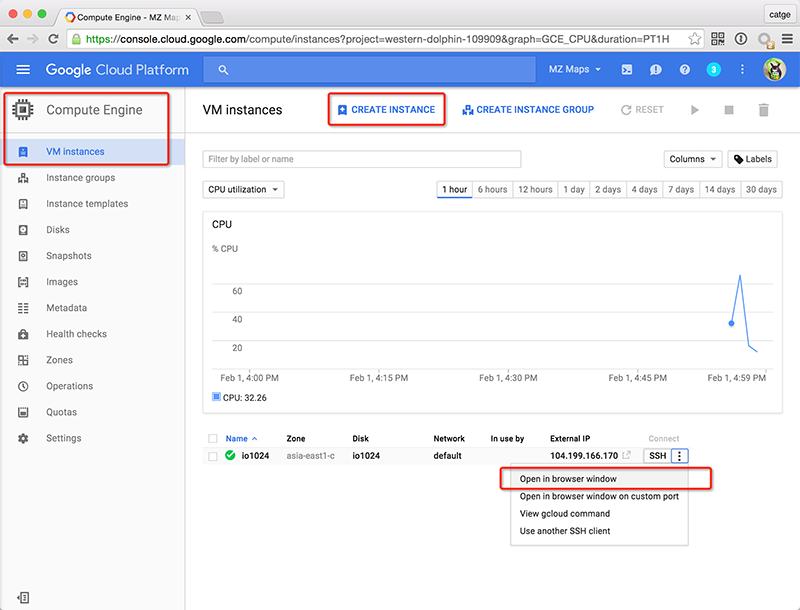
Task: Open the VM instances sidebar item
Action: (x=92, y=151)
